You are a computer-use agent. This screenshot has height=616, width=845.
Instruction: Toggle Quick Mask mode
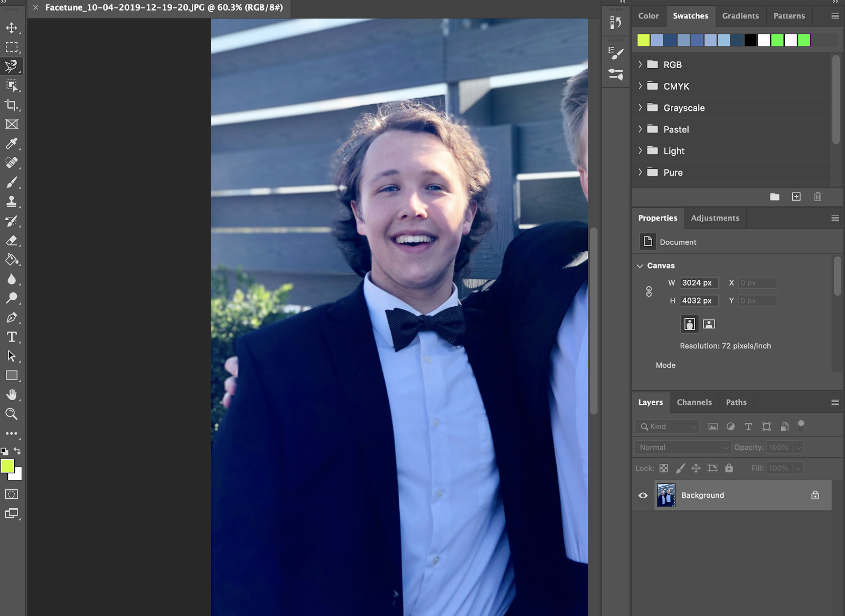[x=12, y=494]
